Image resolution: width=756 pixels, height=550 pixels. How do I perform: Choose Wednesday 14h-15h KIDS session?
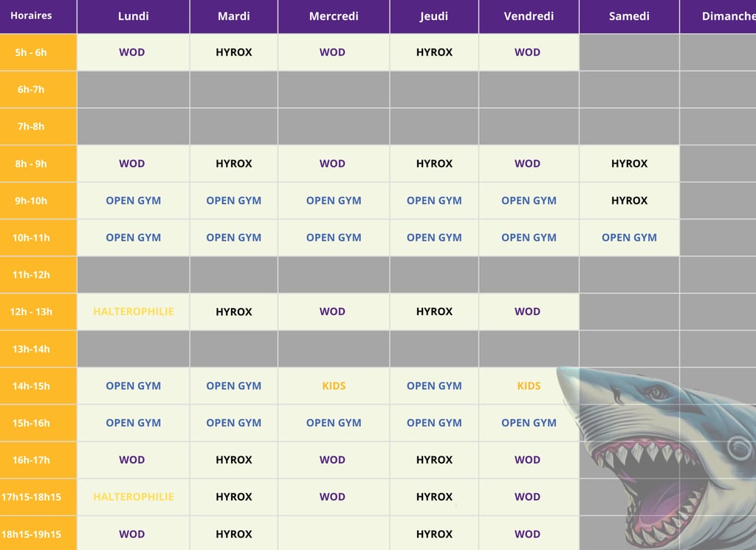[334, 385]
